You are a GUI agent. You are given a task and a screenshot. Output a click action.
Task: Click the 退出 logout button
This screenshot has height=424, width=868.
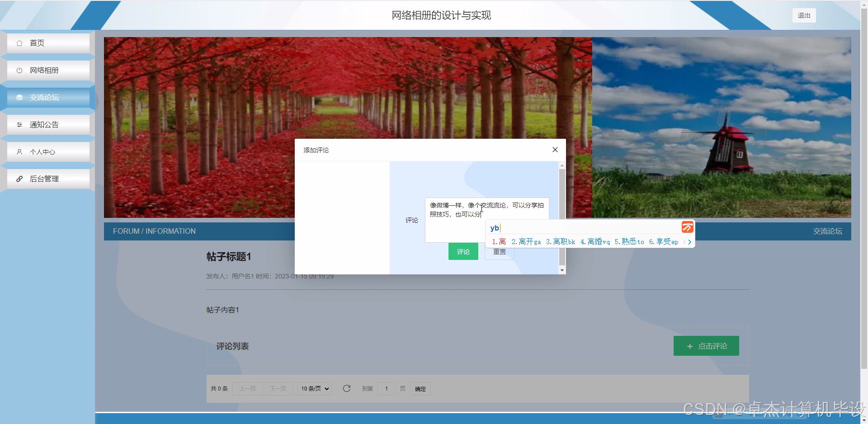pos(804,15)
